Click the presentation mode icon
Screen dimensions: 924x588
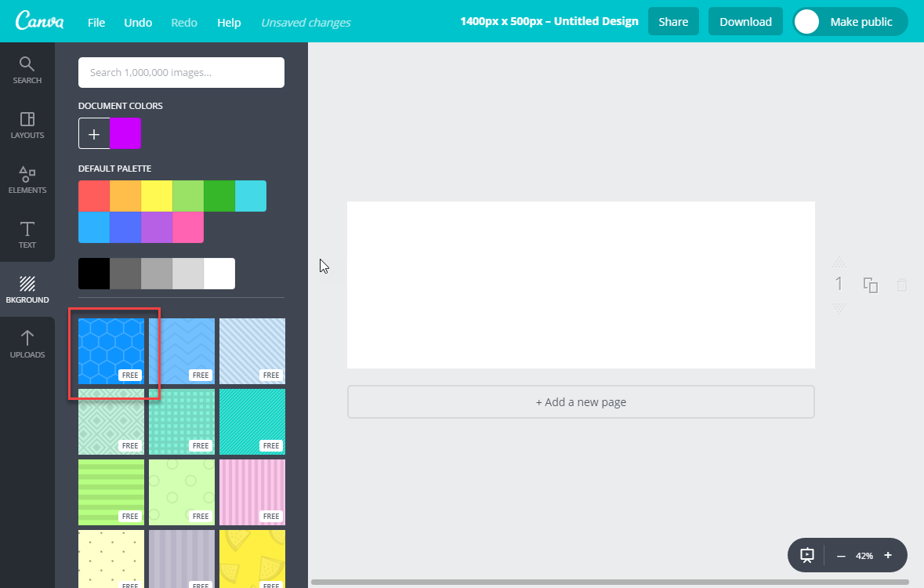click(807, 555)
